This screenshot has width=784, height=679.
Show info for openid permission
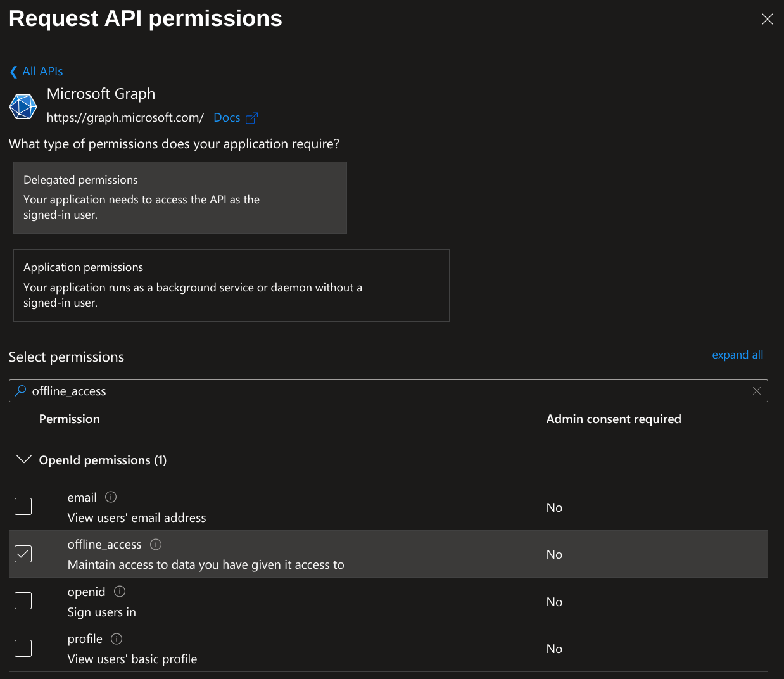(x=120, y=592)
